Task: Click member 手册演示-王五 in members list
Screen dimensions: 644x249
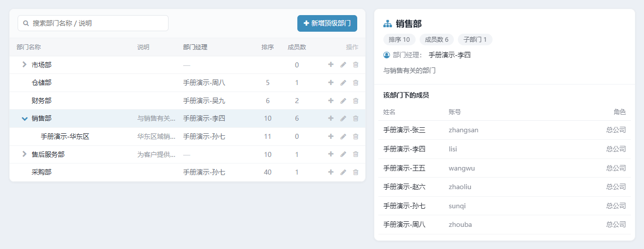Action: [405, 168]
